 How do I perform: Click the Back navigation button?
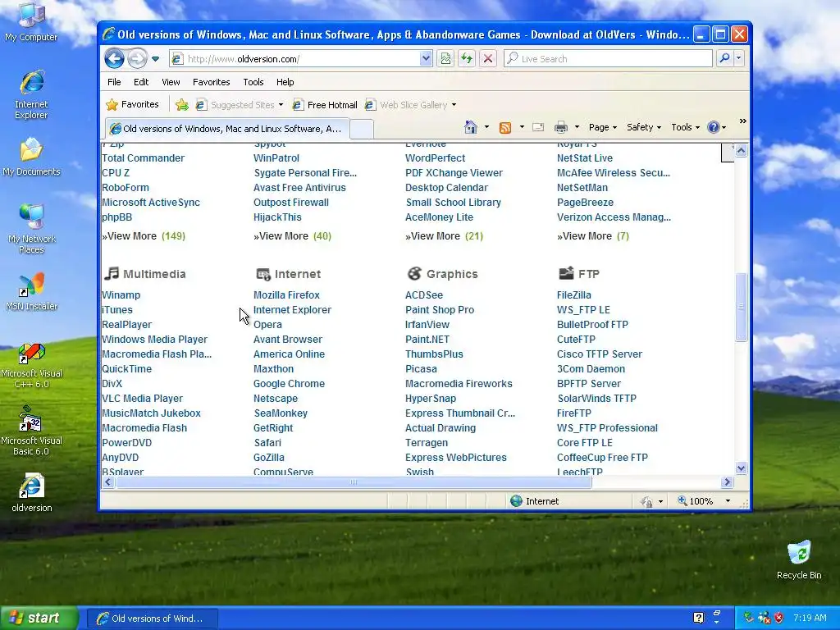click(x=114, y=58)
